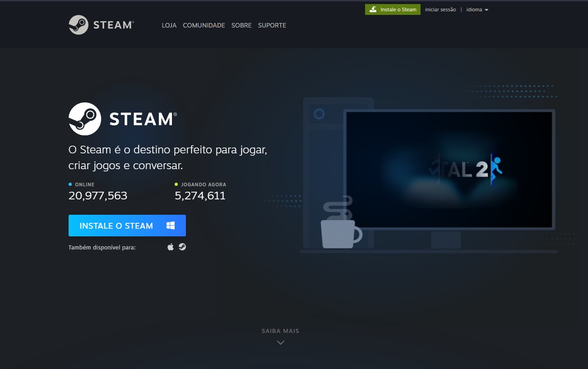
Task: Click the Windows icon on install button
Action: pyautogui.click(x=171, y=226)
